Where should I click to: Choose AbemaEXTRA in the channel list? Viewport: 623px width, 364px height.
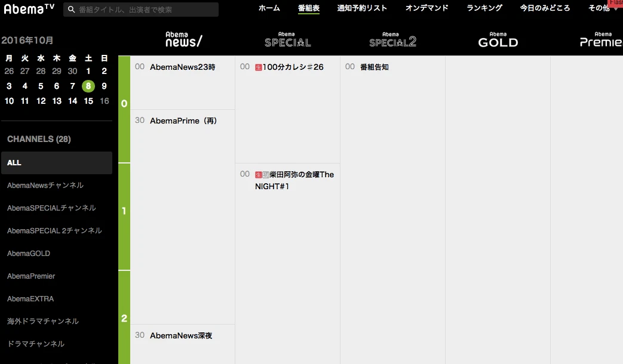click(x=30, y=298)
